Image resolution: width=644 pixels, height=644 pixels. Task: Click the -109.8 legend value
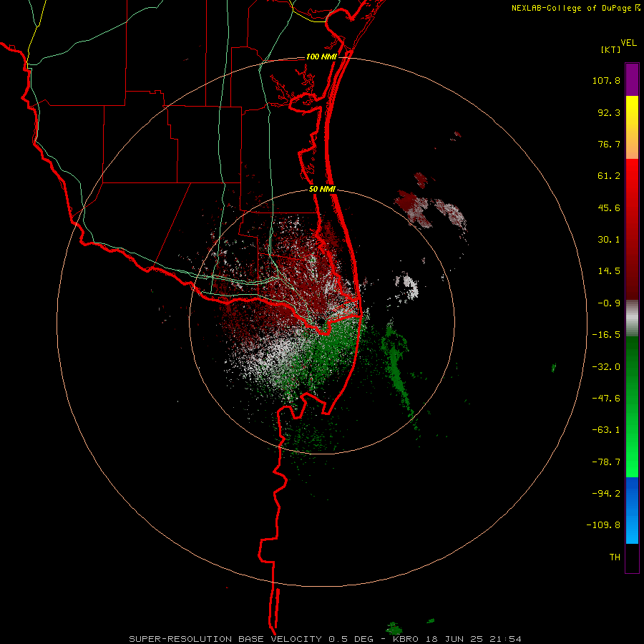[x=603, y=525]
